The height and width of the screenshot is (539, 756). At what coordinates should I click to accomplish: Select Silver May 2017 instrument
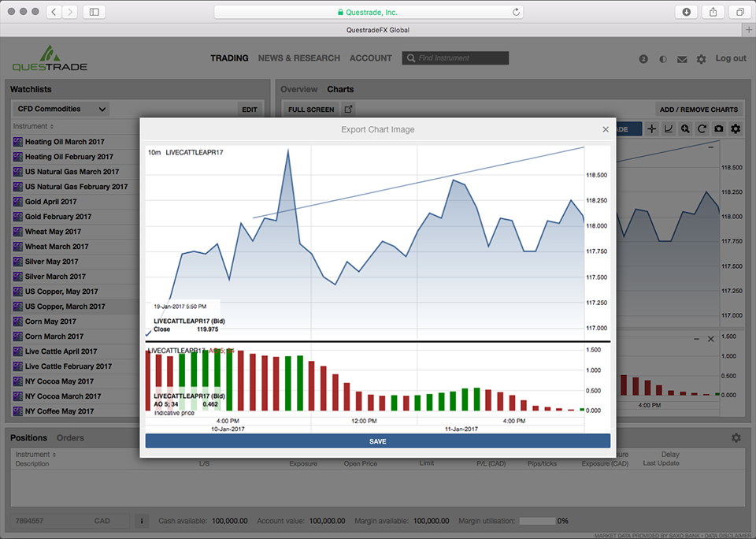(52, 262)
